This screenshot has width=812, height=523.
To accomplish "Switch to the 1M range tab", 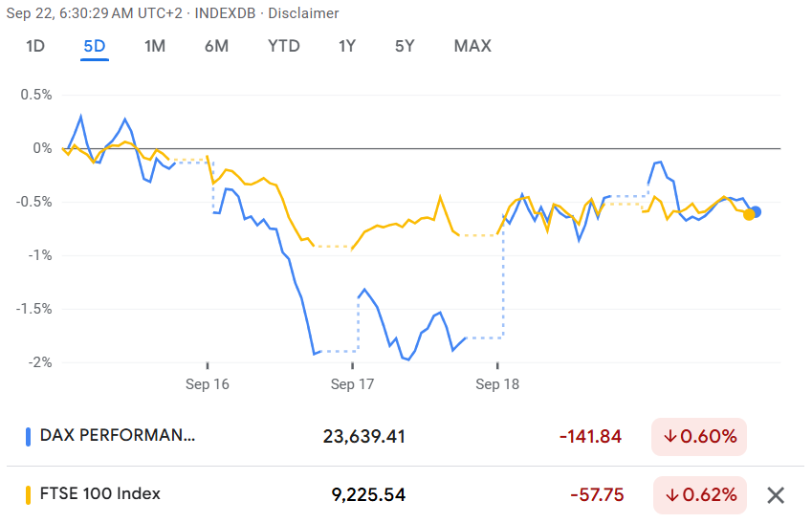I will coord(155,46).
